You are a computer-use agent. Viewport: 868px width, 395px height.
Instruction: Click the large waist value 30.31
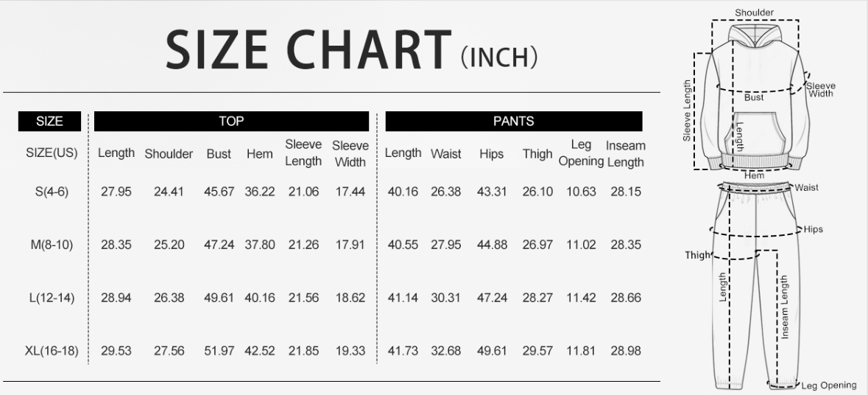click(446, 298)
